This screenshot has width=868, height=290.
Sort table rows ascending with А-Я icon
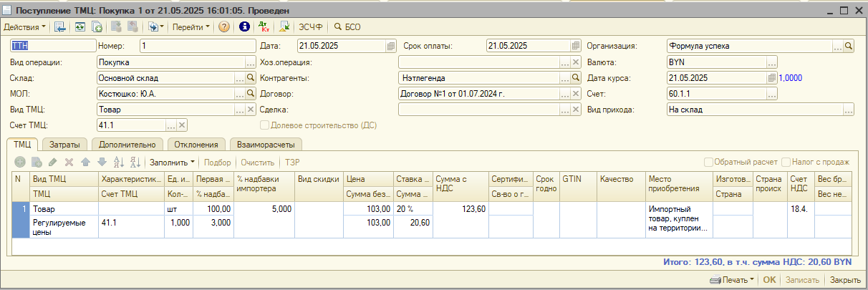[x=119, y=163]
